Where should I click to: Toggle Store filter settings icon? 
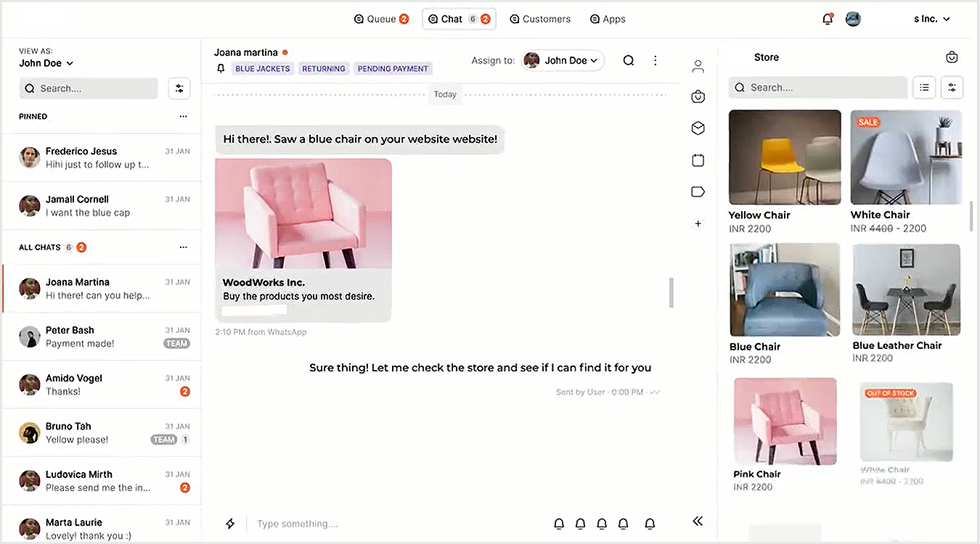pyautogui.click(x=952, y=87)
